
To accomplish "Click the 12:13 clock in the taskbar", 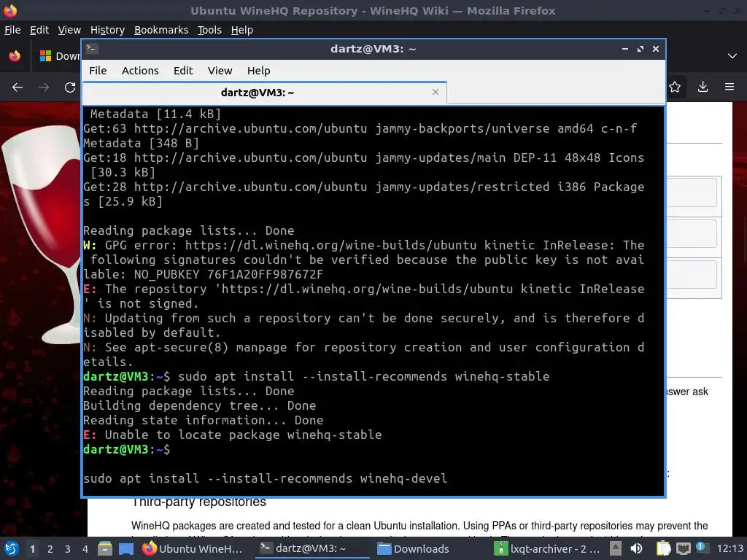I will 729,548.
